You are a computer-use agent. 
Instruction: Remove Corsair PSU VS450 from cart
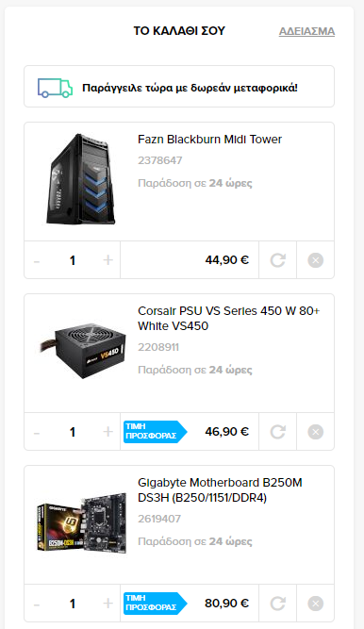click(316, 432)
